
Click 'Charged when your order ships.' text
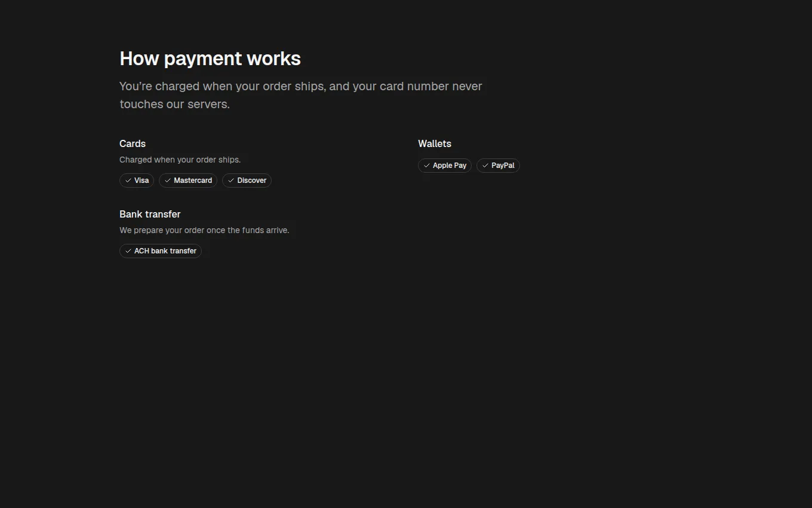(180, 160)
